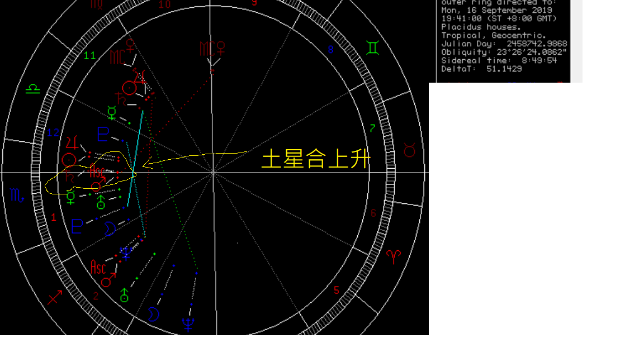Select house number 5 label
The width and height of the screenshot is (644, 362).
point(337,290)
